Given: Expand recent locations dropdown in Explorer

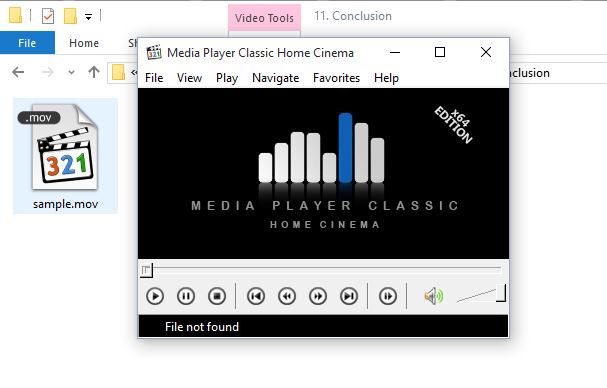Looking at the screenshot, I should point(71,72).
